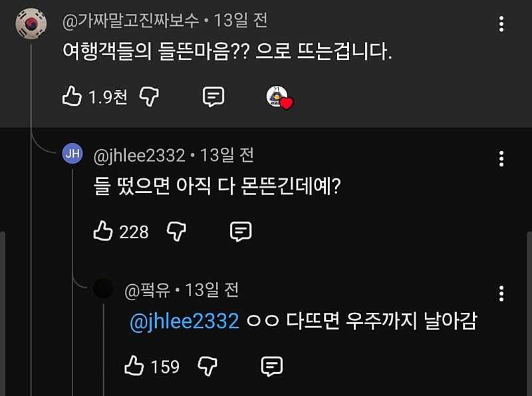Viewport: 532px width, 396px height.
Task: Open the @jhlee2332 username above the reply
Action: (139, 155)
